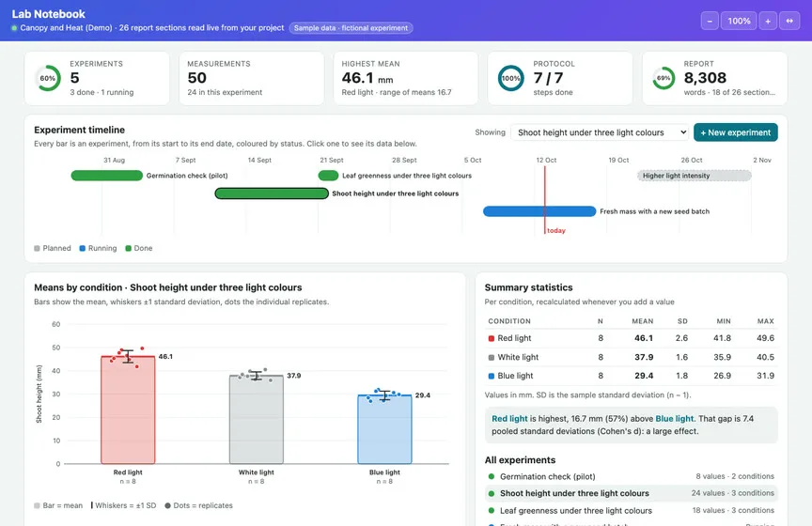This screenshot has height=526, width=812.
Task: Click the Highest Mean 46.1 mm card
Action: coord(405,78)
